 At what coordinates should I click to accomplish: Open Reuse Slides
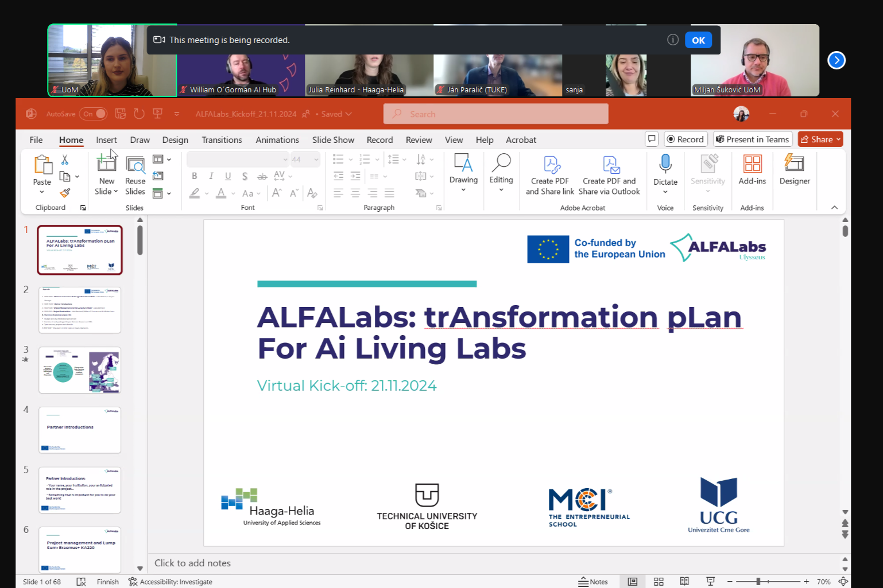click(x=135, y=176)
